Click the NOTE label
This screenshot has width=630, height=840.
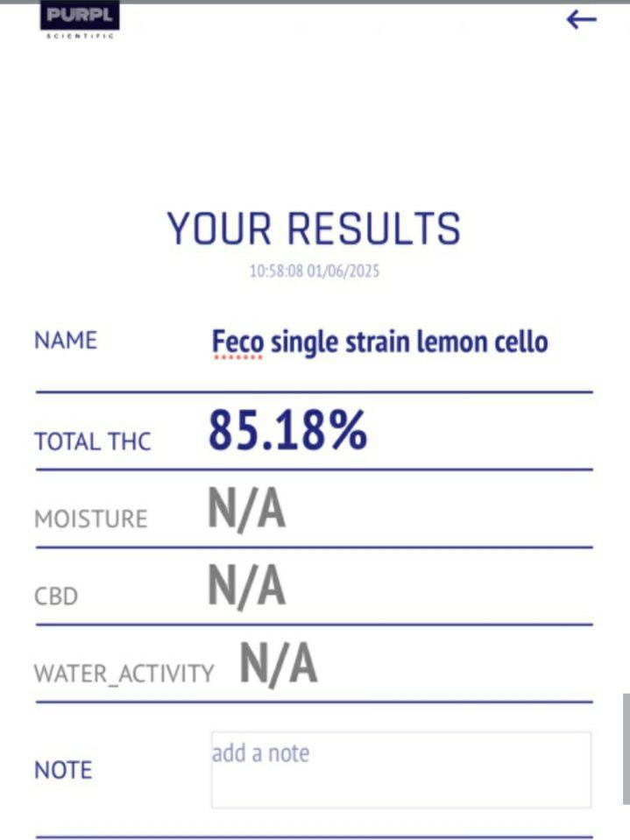[x=63, y=770]
